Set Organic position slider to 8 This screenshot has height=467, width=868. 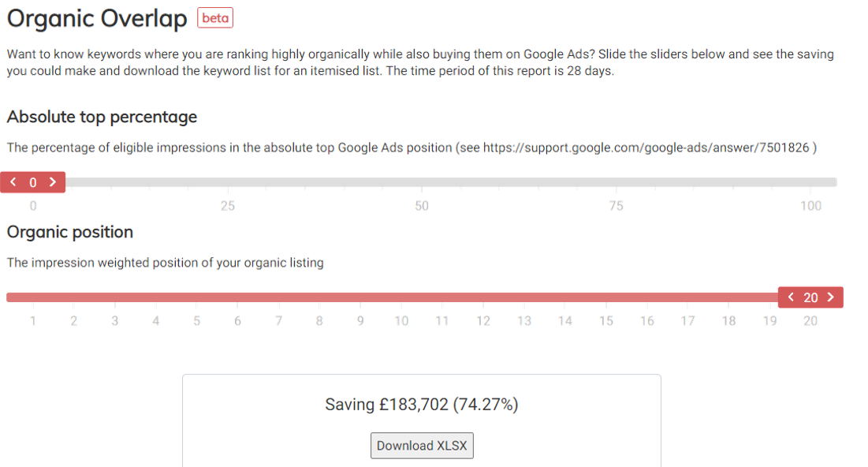tap(319, 297)
